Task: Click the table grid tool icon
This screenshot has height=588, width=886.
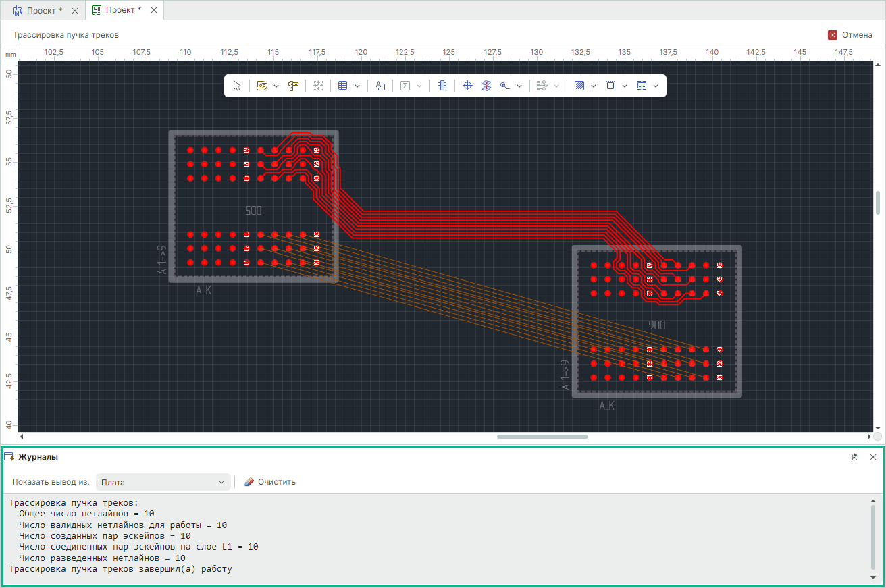Action: 342,86
